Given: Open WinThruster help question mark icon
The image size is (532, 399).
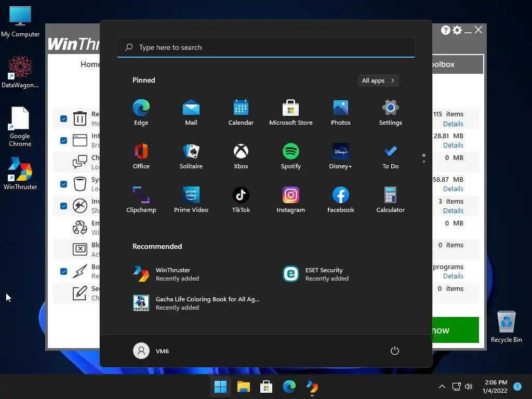Looking at the screenshot, I should click(x=445, y=30).
